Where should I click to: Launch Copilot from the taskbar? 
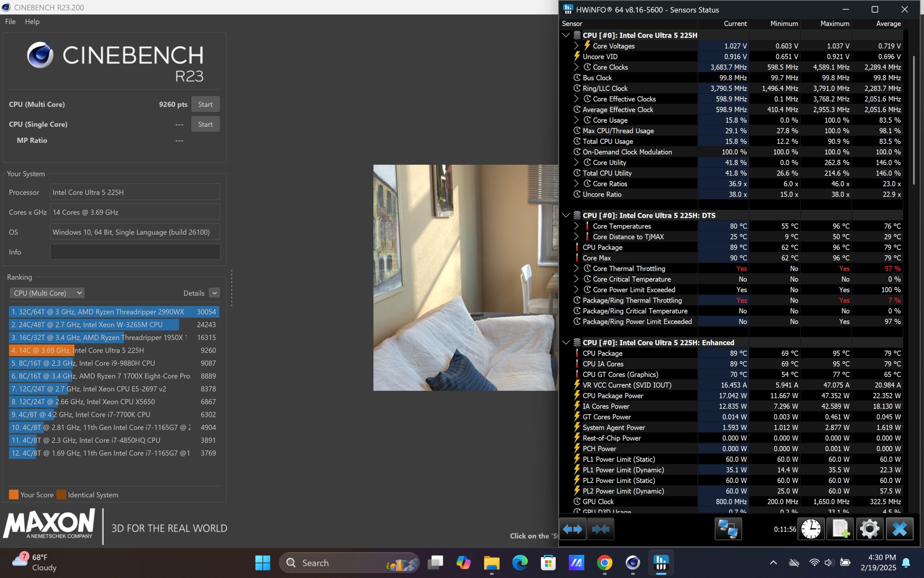463,563
